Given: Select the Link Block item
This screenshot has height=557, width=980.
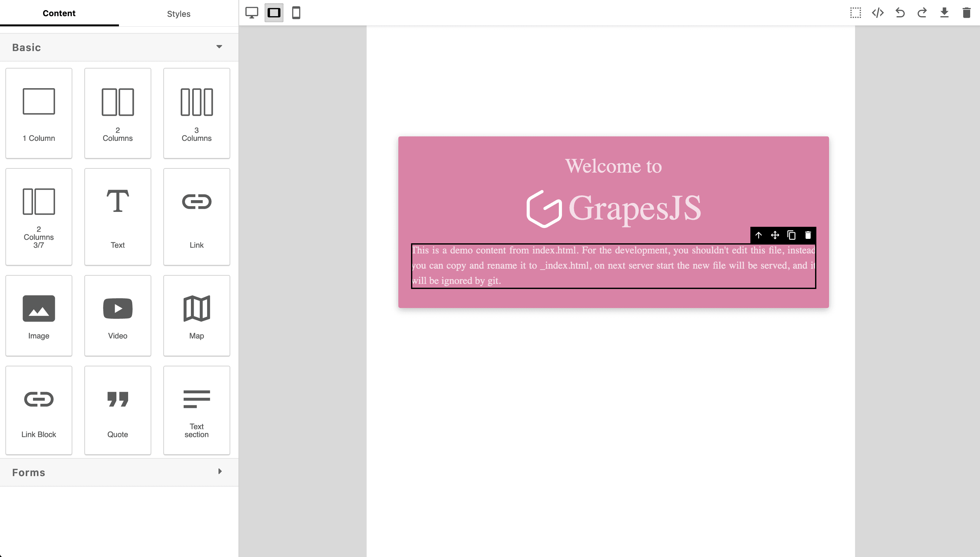Looking at the screenshot, I should coord(39,410).
